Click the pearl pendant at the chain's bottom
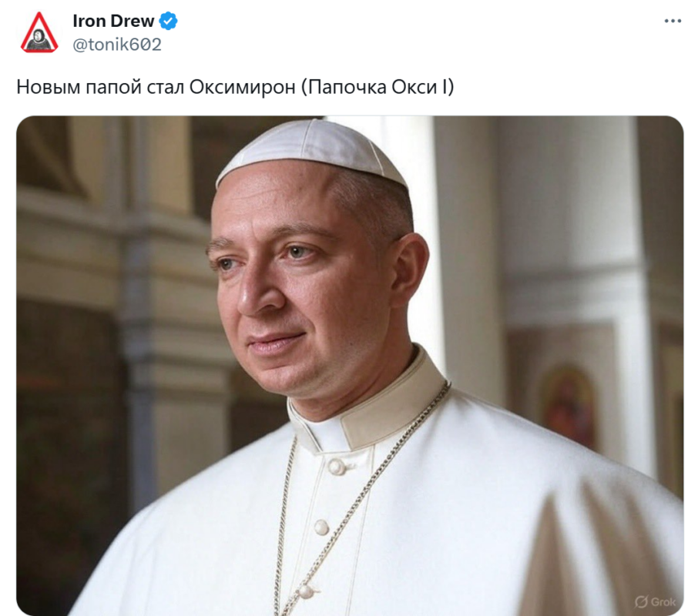 pyautogui.click(x=307, y=591)
